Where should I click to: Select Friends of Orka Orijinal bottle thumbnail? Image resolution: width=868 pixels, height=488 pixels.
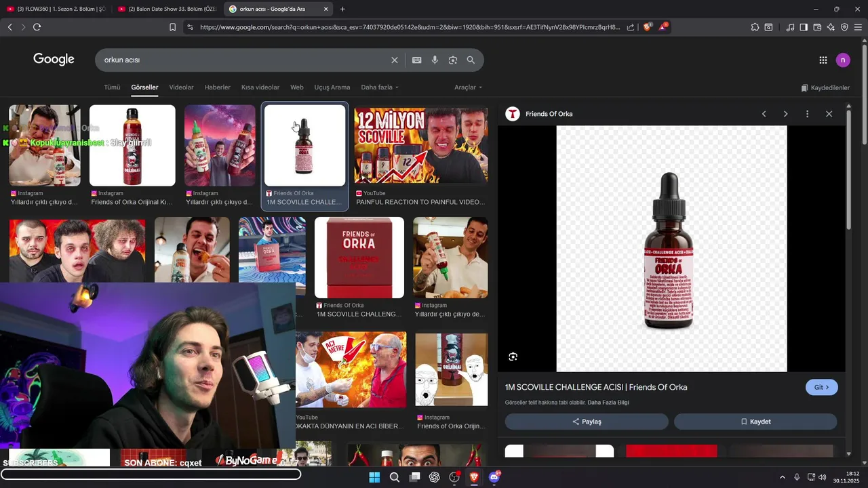pos(132,145)
